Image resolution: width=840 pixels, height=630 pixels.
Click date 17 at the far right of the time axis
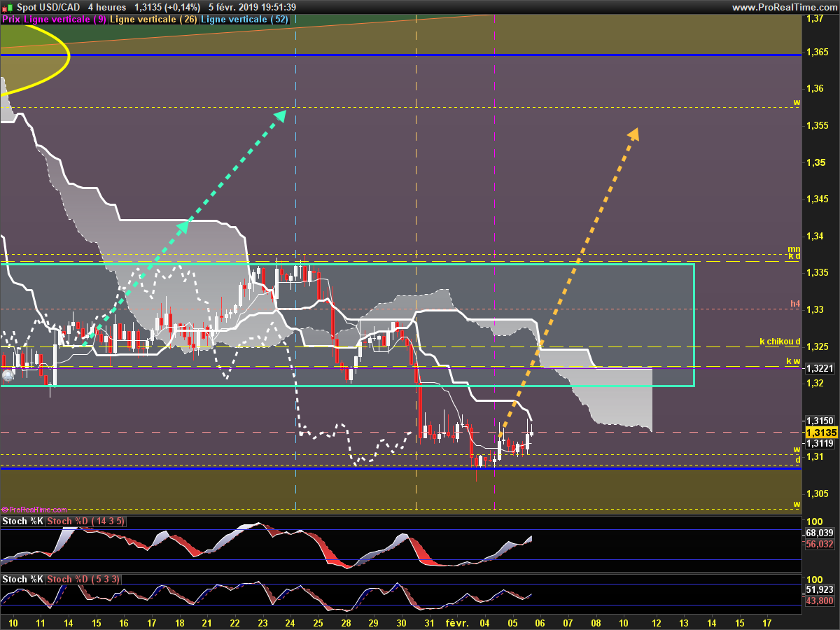(766, 622)
